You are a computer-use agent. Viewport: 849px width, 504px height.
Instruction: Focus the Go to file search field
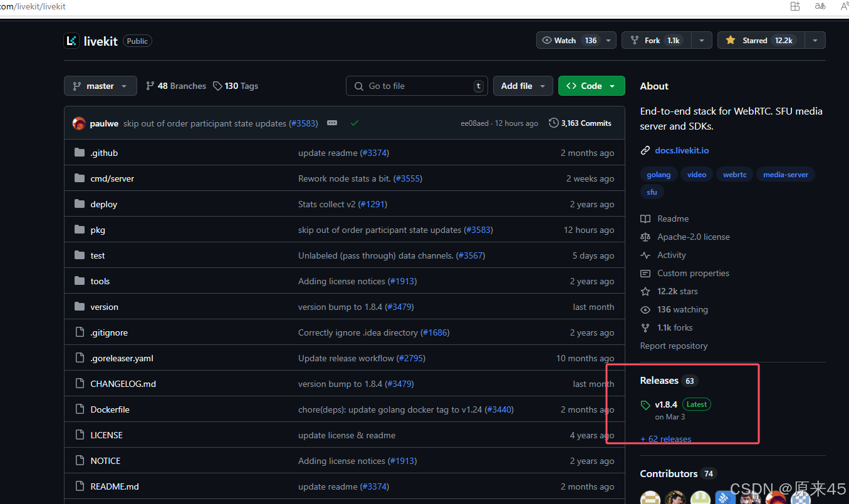(x=417, y=86)
